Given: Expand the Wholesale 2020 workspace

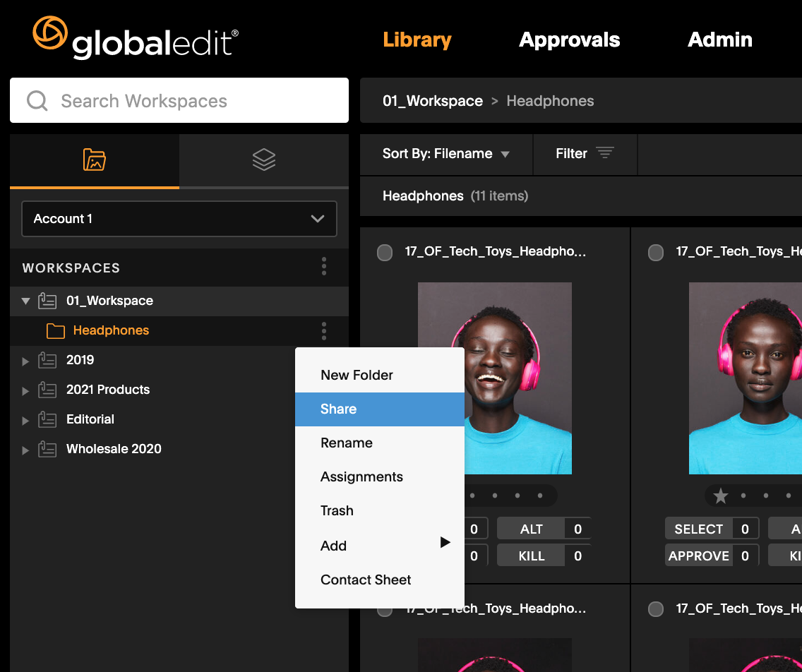Looking at the screenshot, I should pyautogui.click(x=25, y=450).
